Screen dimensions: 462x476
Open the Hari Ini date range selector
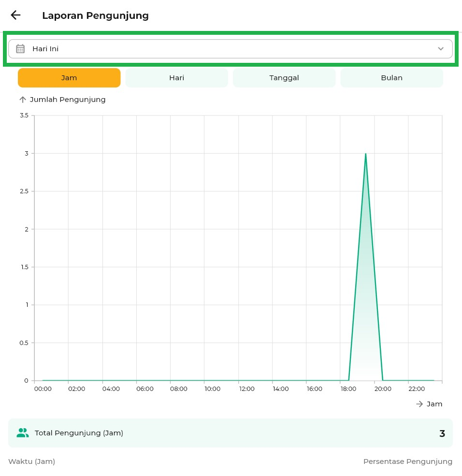pyautogui.click(x=230, y=49)
